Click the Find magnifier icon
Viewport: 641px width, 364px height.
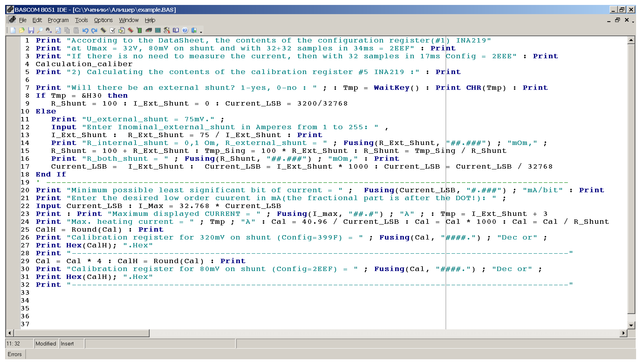click(x=40, y=31)
